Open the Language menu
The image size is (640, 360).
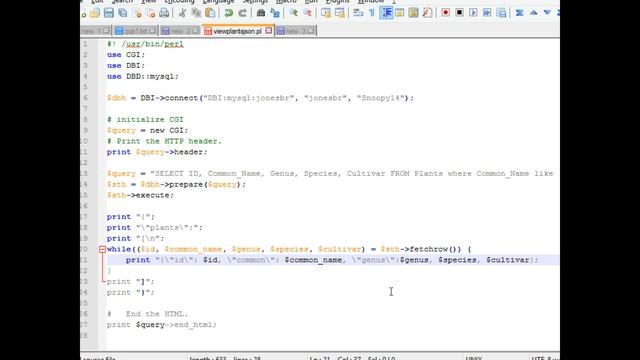pos(218,2)
